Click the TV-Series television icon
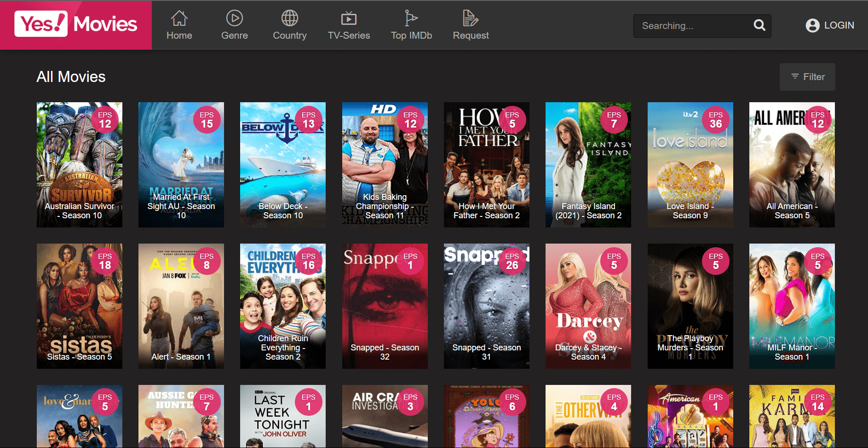Screen dimensions: 868x448 [349, 18]
